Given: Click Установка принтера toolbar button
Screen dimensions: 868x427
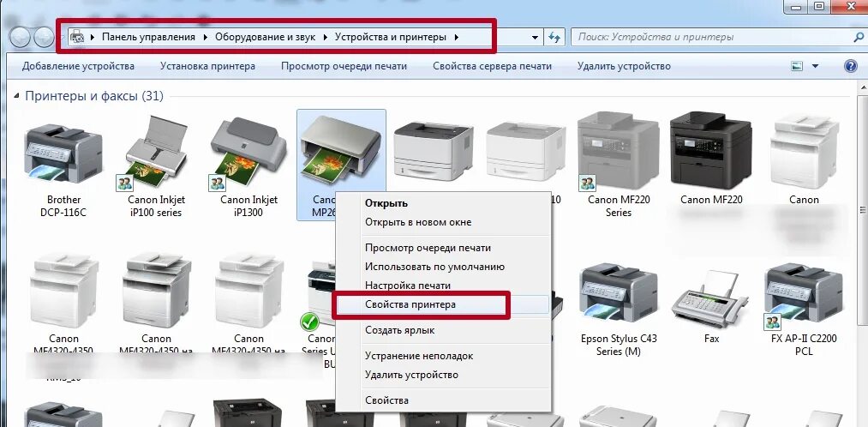Looking at the screenshot, I should click(x=207, y=67).
